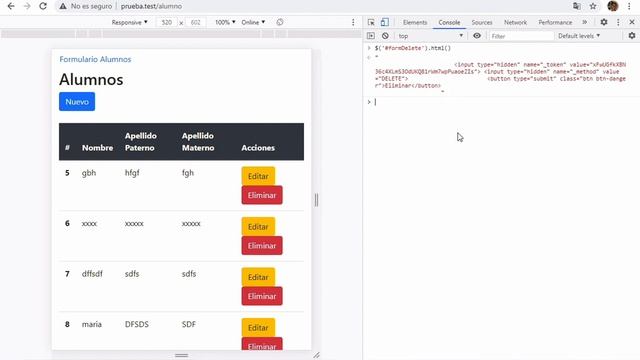Open the Performance tab
The height and width of the screenshot is (360, 640).
click(555, 22)
